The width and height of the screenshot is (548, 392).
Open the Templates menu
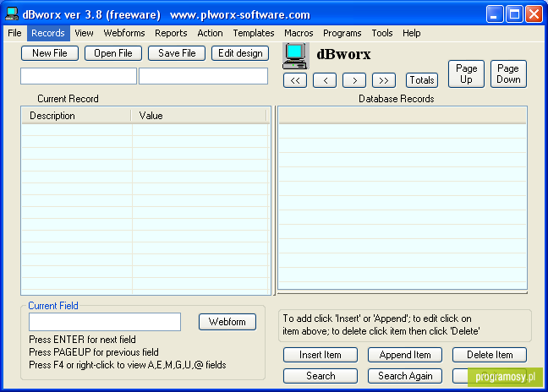254,33
